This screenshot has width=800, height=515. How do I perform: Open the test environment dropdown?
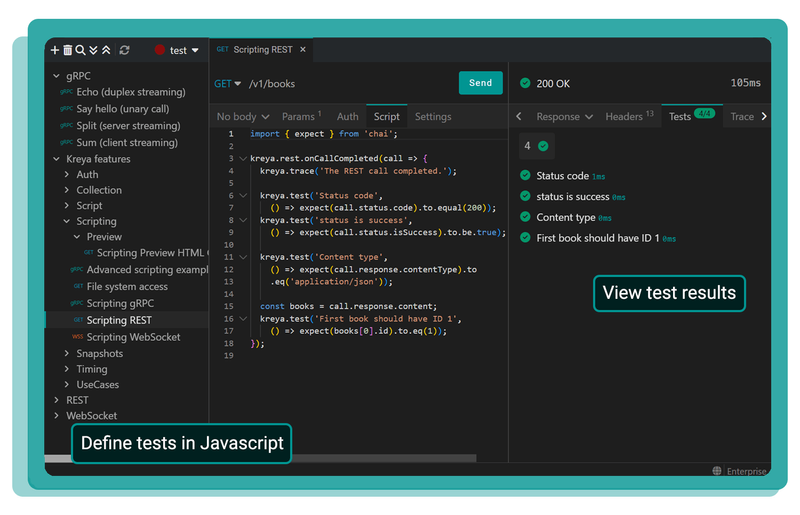tap(177, 50)
